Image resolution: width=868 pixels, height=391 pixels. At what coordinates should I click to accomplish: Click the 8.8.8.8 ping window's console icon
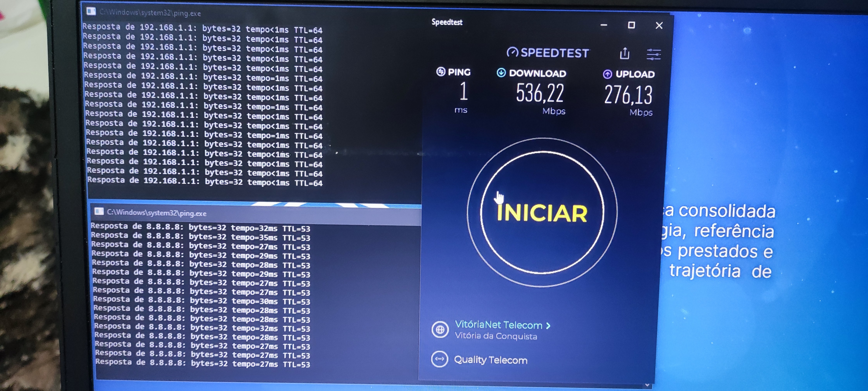[x=99, y=212]
